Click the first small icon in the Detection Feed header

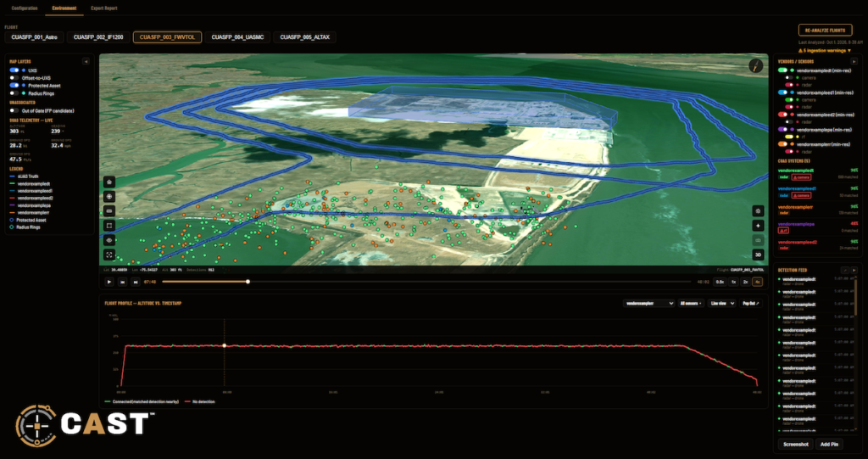[x=845, y=270]
